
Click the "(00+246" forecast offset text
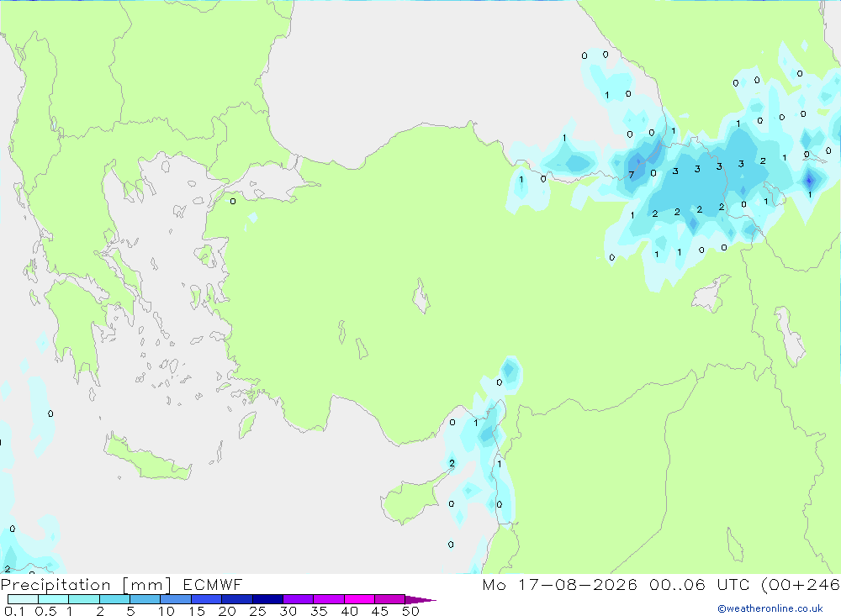(801, 584)
